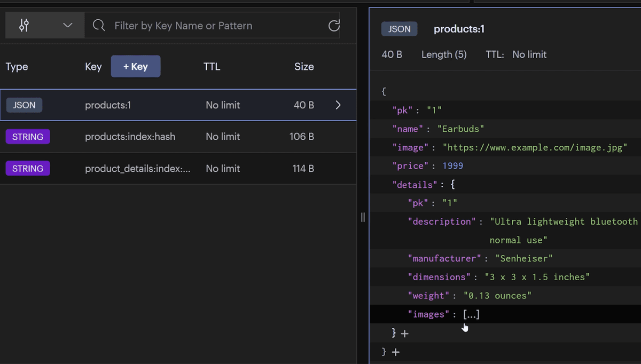Click the + Key button
The image size is (641, 364).
pos(136,67)
